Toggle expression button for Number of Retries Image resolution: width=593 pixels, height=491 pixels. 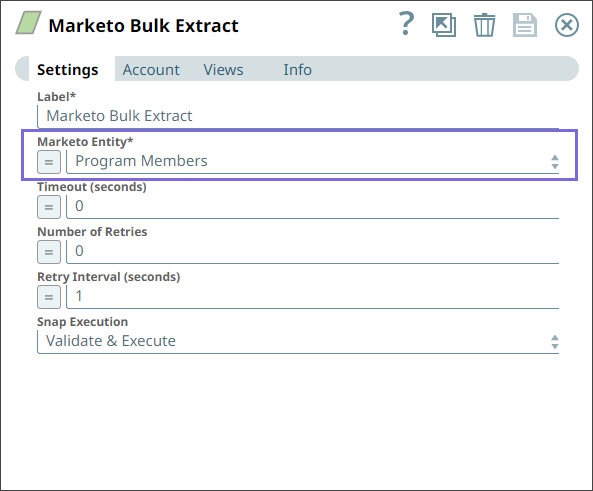[x=49, y=252]
